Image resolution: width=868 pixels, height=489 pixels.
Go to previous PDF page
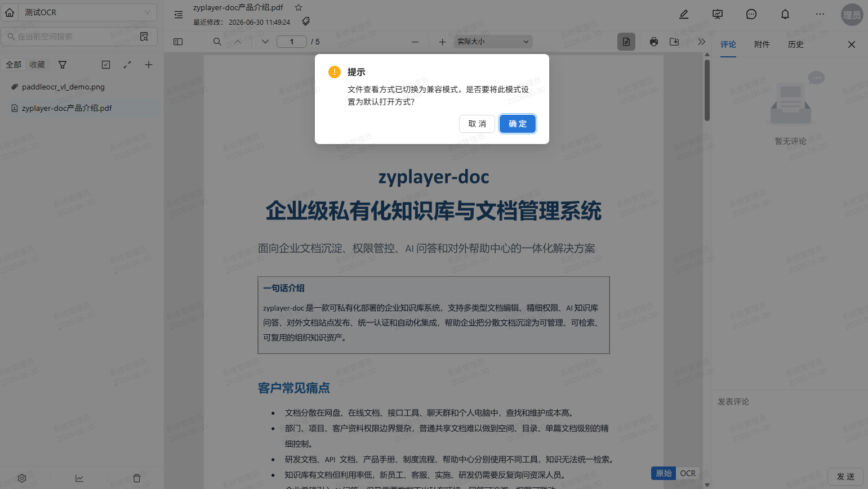pos(238,42)
